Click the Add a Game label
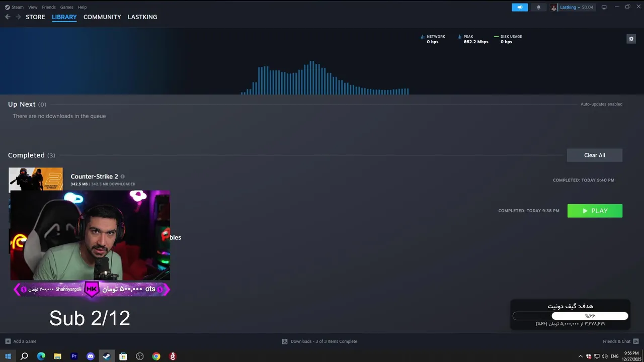Screen dimensions: 644x362 pyautogui.click(x=25, y=341)
